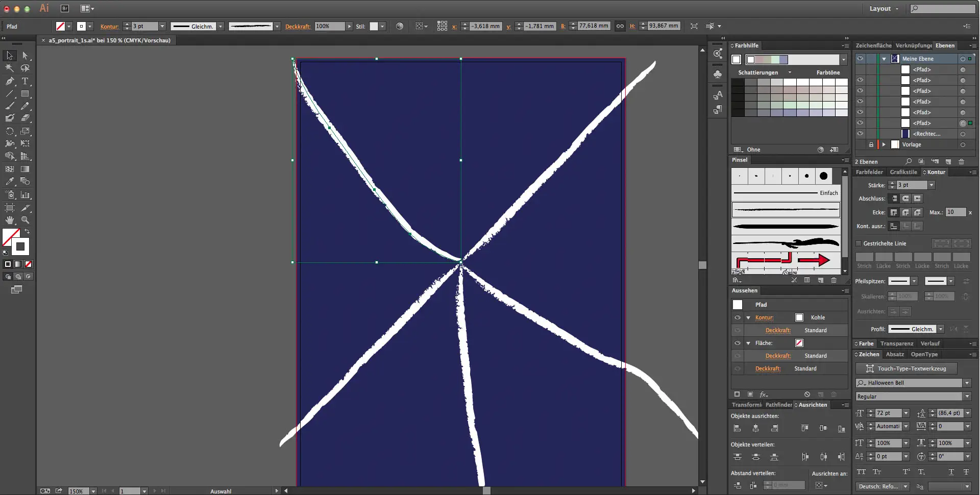Select the Eyedropper tool
This screenshot has height=495, width=980.
[x=10, y=181]
